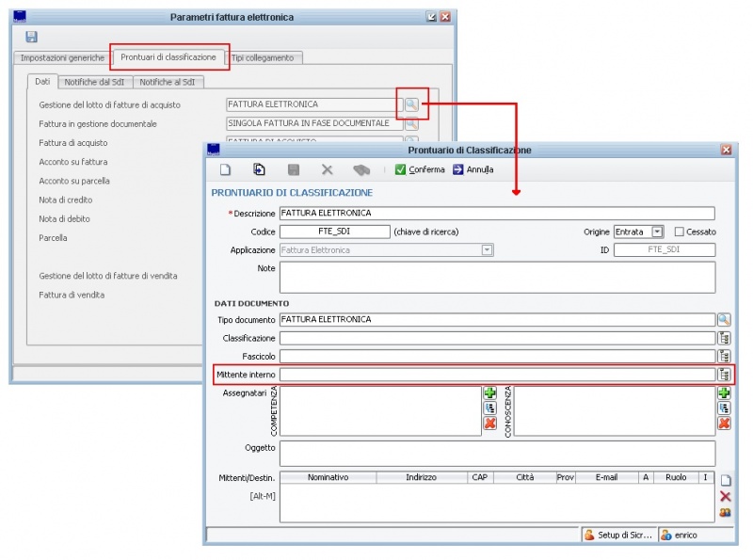Click Ruolo column header

point(676,477)
